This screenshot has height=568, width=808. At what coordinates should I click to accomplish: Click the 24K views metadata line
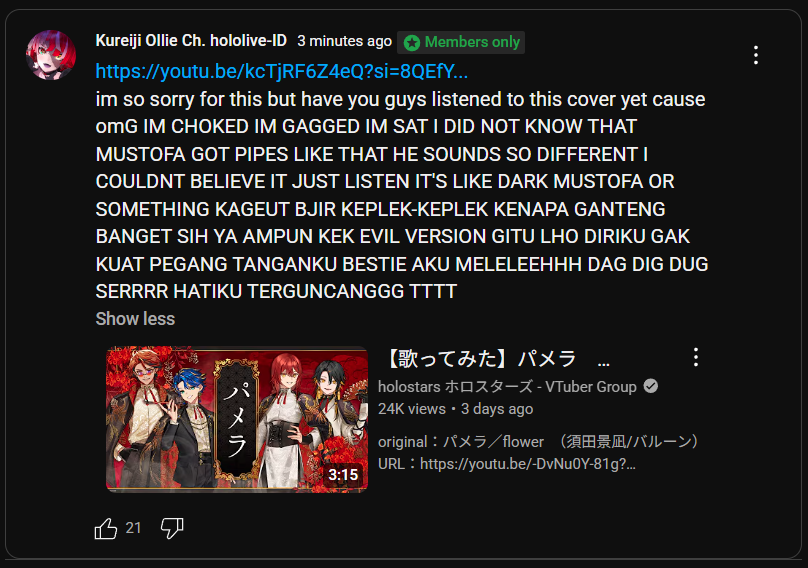(456, 409)
